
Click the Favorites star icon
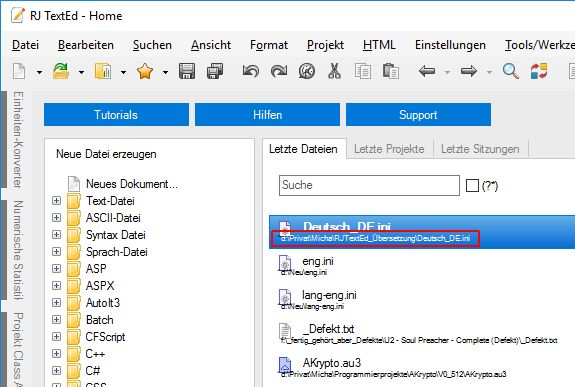pyautogui.click(x=145, y=71)
